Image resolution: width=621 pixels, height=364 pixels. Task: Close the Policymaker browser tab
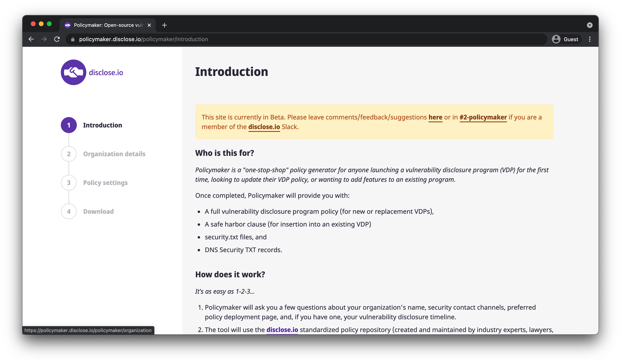(149, 25)
